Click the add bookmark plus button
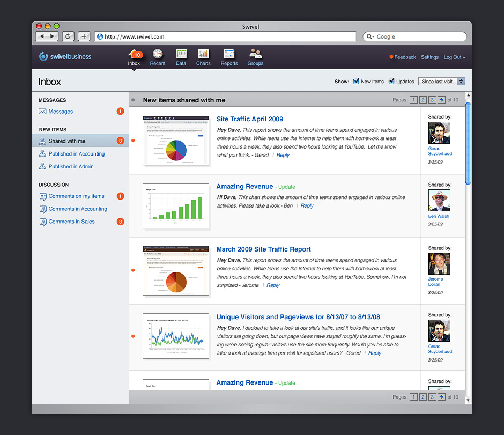The image size is (504, 435). pos(84,36)
